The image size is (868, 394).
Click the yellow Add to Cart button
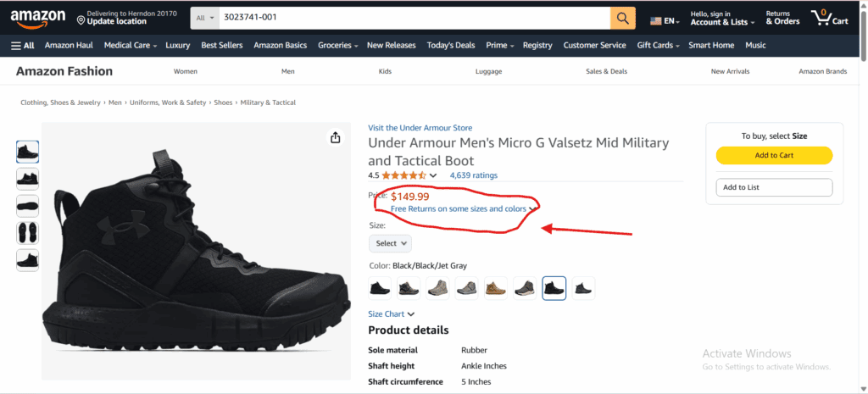(x=774, y=155)
